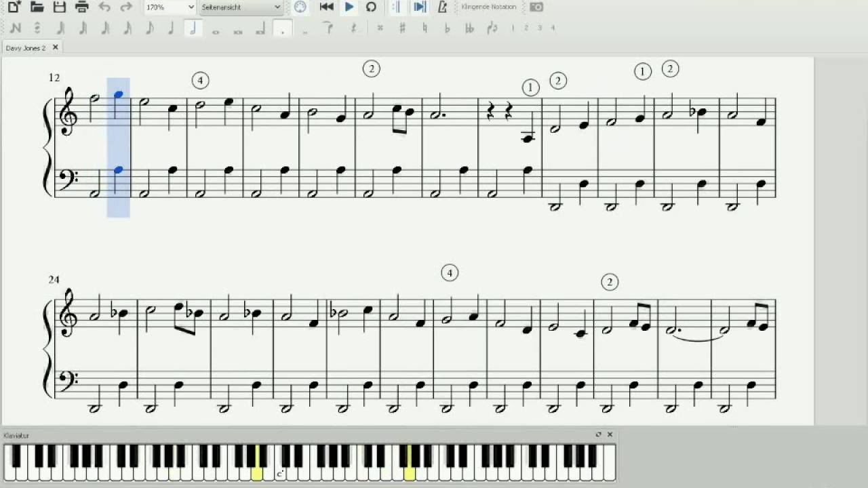Close the Klaviatur piano panel
868x488 pixels.
[610, 434]
